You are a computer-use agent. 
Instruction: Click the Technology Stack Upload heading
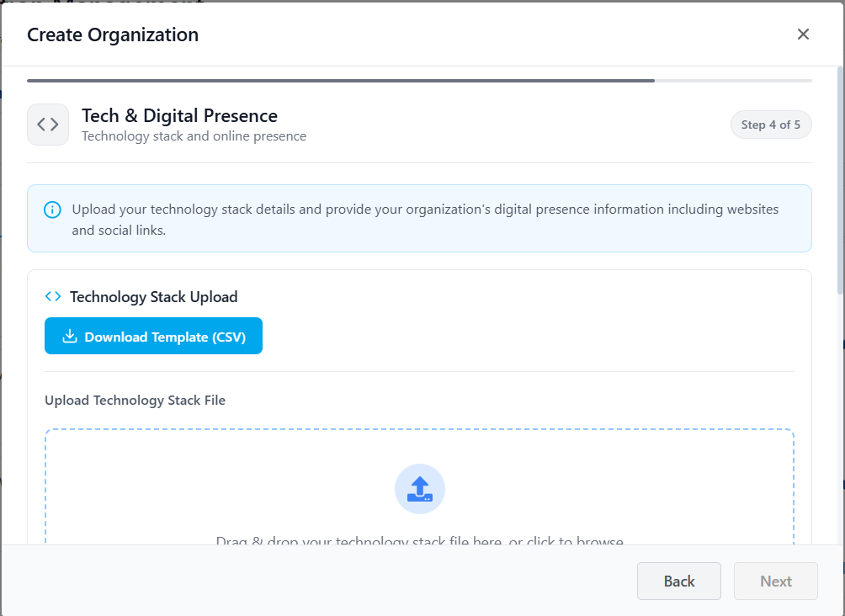point(153,297)
